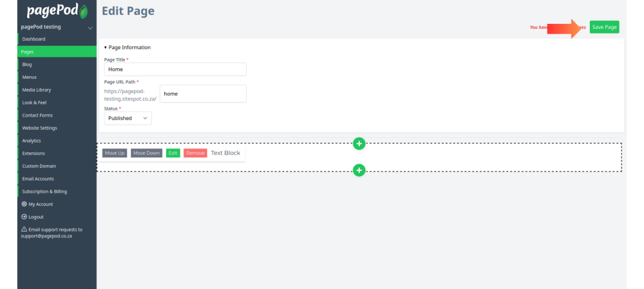
Task: Select Blog in the sidebar
Action: pyautogui.click(x=57, y=65)
